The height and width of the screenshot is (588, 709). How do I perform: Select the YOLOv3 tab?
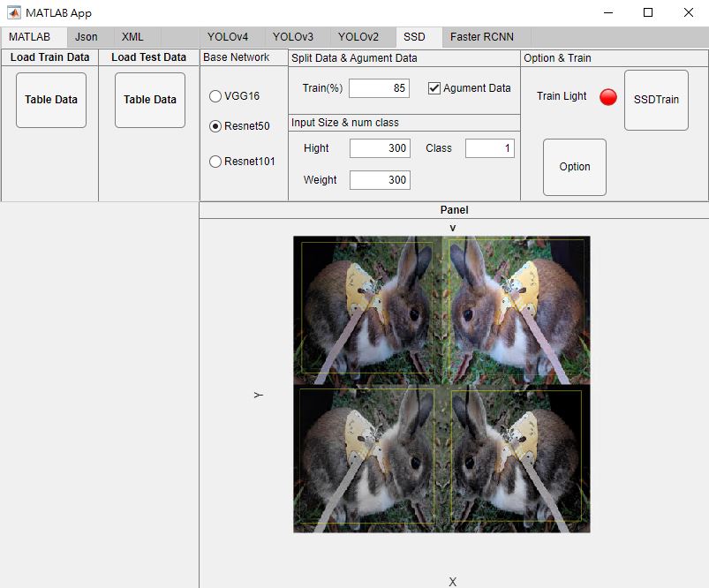(293, 37)
